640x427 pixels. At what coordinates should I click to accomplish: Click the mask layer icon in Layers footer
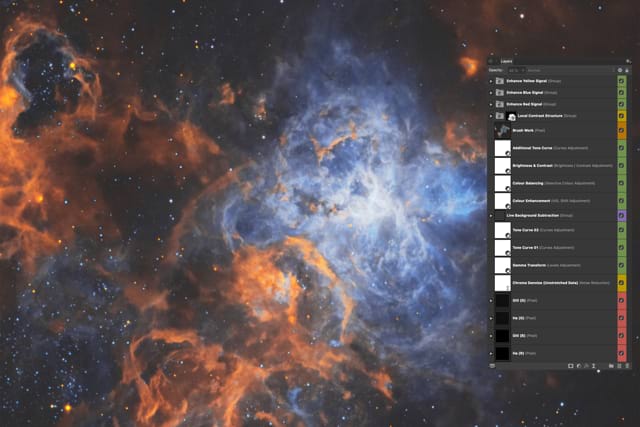click(570, 366)
